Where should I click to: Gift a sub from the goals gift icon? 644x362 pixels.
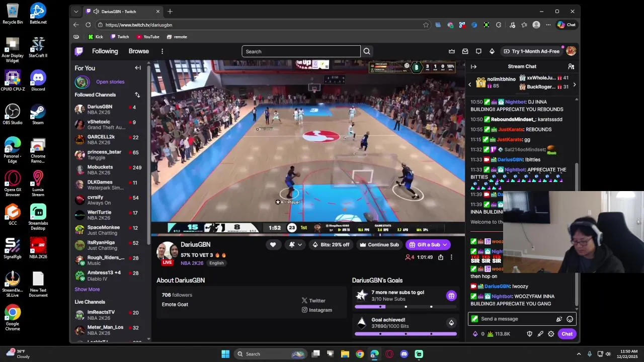tap(451, 296)
